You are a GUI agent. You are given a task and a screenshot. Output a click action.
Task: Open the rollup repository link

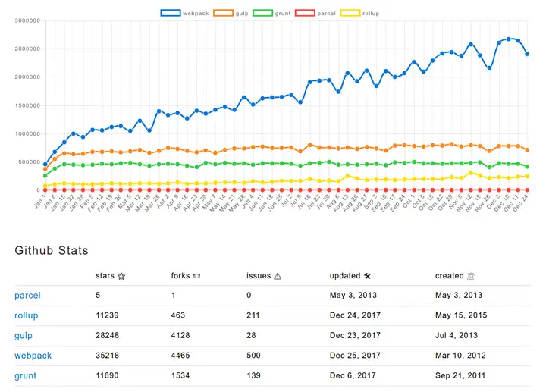coord(26,315)
